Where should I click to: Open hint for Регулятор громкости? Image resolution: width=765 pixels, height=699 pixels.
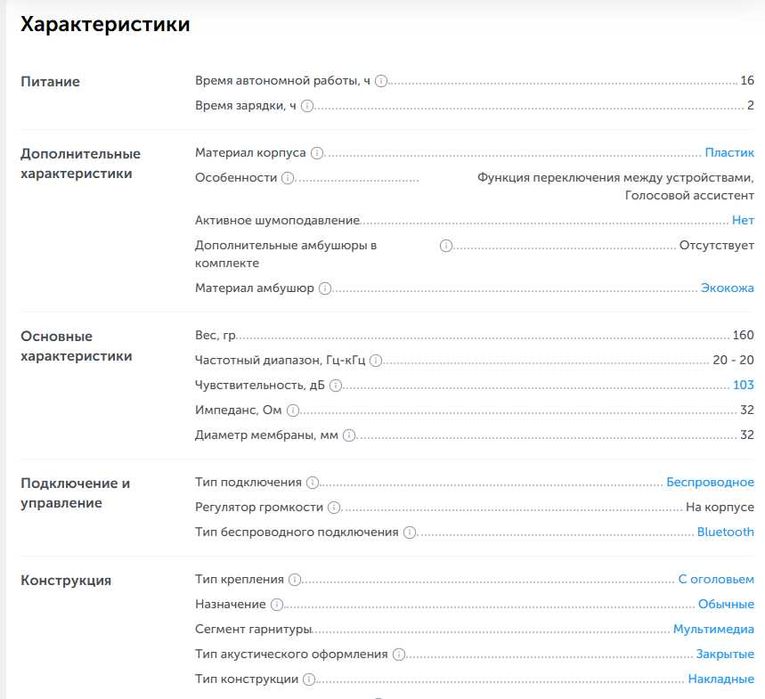point(333,507)
